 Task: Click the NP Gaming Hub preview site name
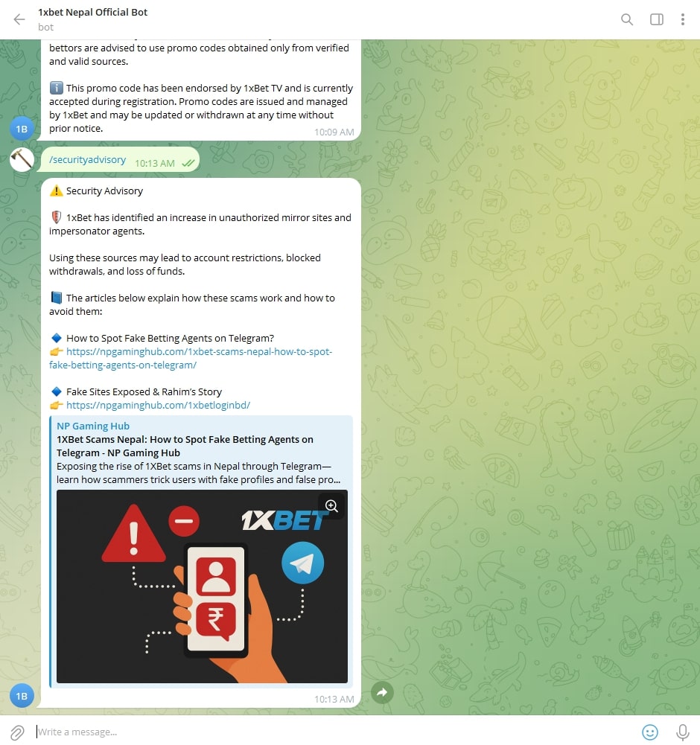(x=93, y=426)
